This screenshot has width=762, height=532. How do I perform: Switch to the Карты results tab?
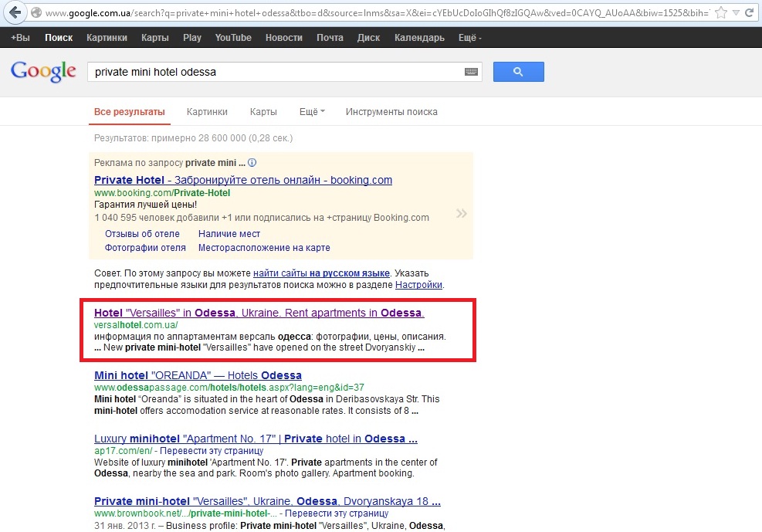coord(263,112)
